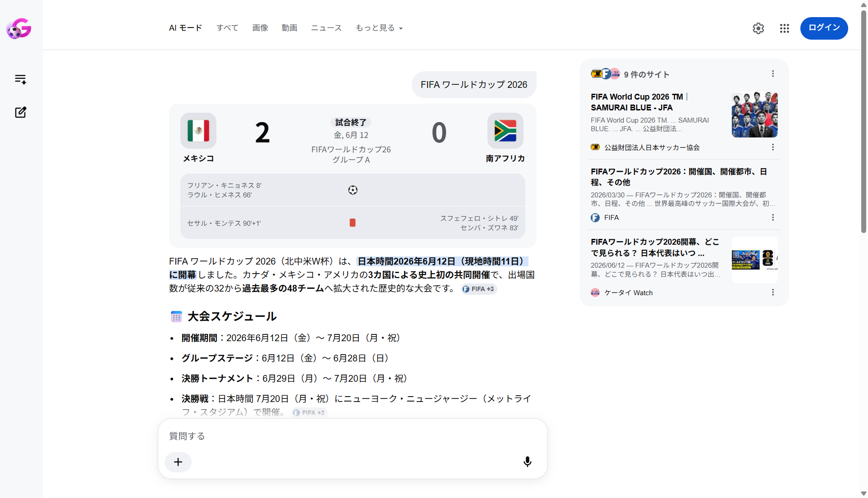868x498 pixels.
Task: Open the FIFAワールドカップ2026:開催国 result link
Action: point(679,177)
